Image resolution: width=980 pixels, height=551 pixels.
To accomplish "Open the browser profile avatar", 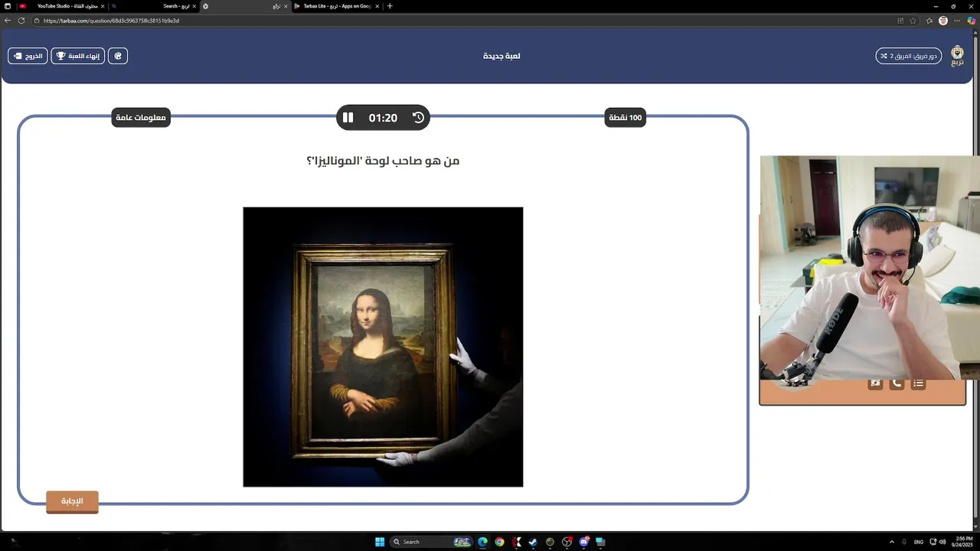I will click(x=943, y=21).
